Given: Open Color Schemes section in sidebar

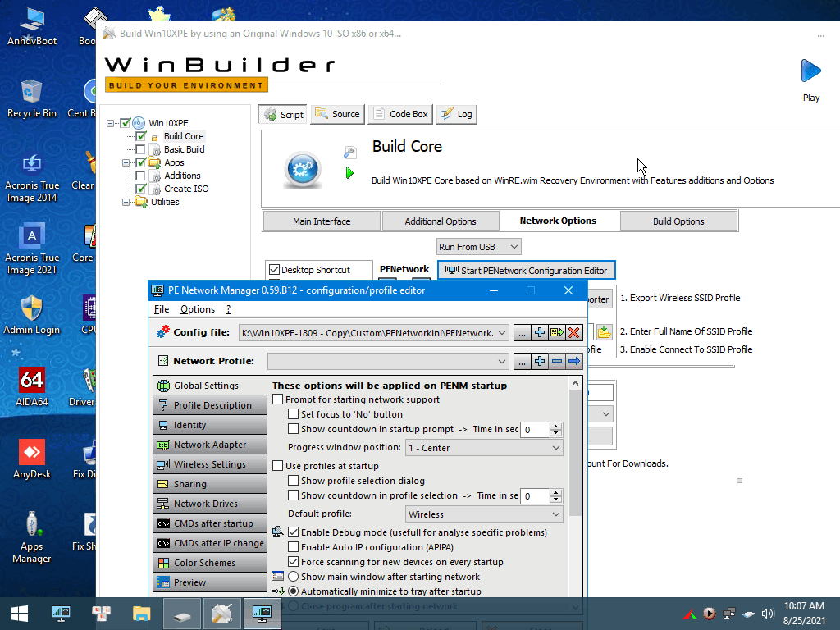Looking at the screenshot, I should 209,563.
